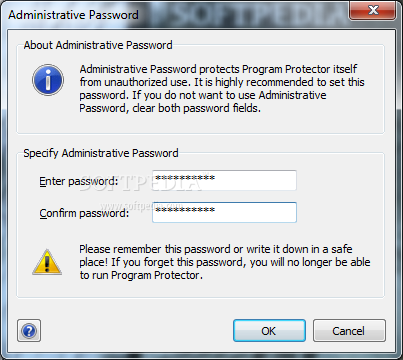Cancel the password dialog
This screenshot has height=360, width=403.
(349, 331)
